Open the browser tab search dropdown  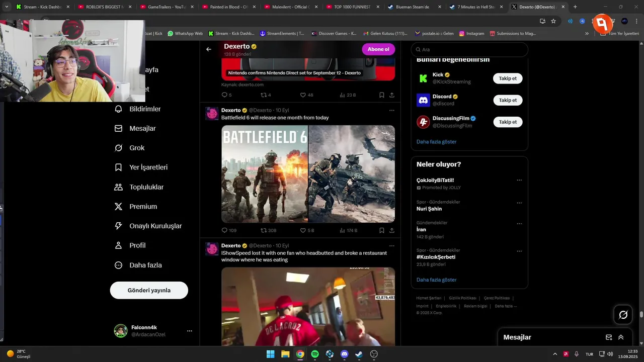7,7
